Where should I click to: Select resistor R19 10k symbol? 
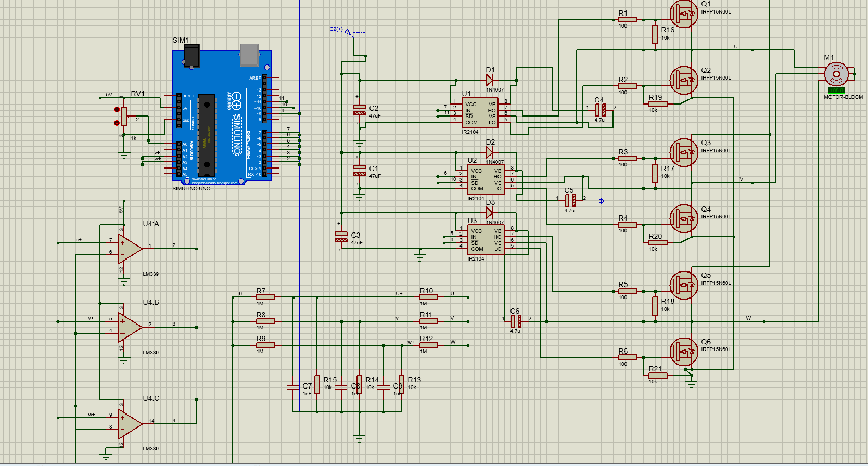tap(658, 104)
